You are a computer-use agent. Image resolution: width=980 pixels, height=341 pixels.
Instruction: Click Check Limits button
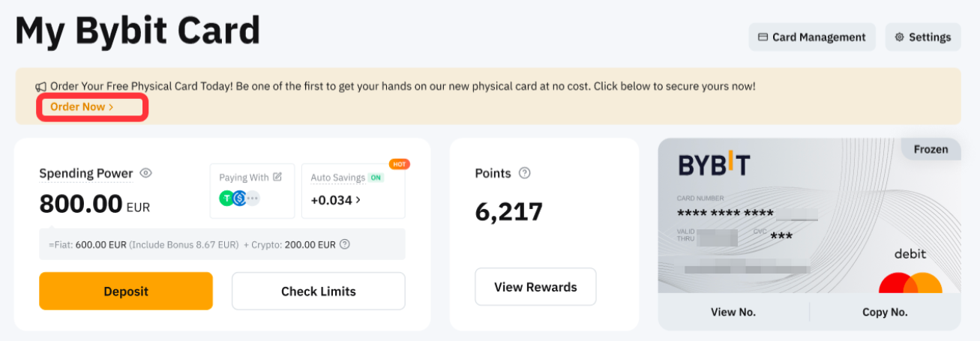[x=318, y=291]
